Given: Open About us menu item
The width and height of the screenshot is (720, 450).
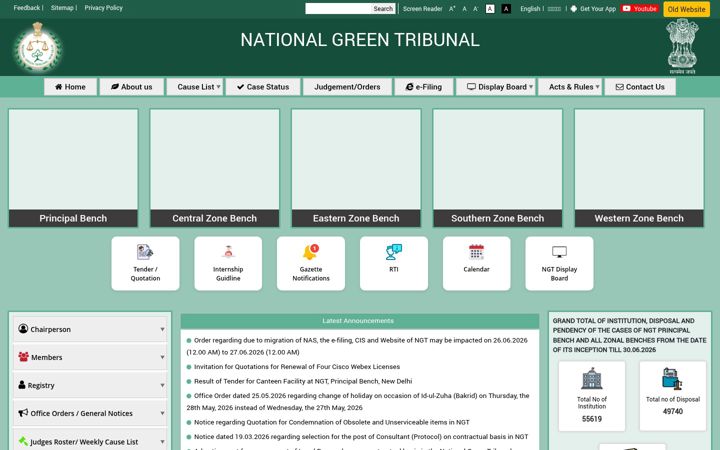Looking at the screenshot, I should point(132,87).
